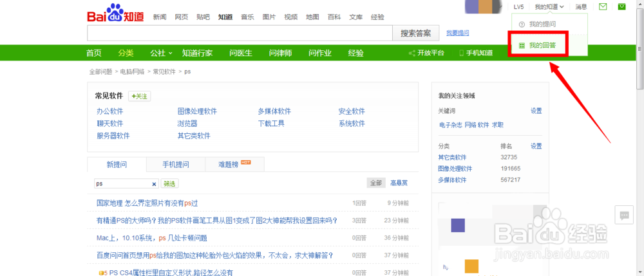Click the Baidu Zhidao logo
This screenshot has width=644, height=276.
coord(115,13)
